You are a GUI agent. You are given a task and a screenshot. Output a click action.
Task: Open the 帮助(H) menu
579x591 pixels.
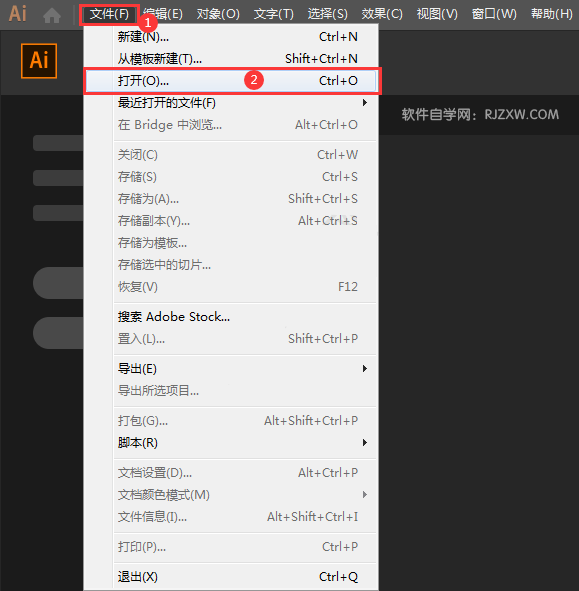click(552, 14)
